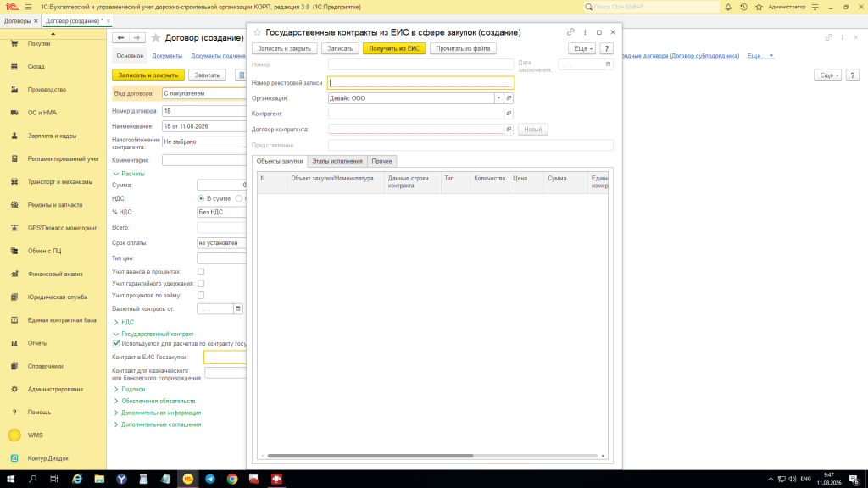This screenshot has height=488, width=868.
Task: Switch to Этапы исполнения tab
Action: [337, 161]
